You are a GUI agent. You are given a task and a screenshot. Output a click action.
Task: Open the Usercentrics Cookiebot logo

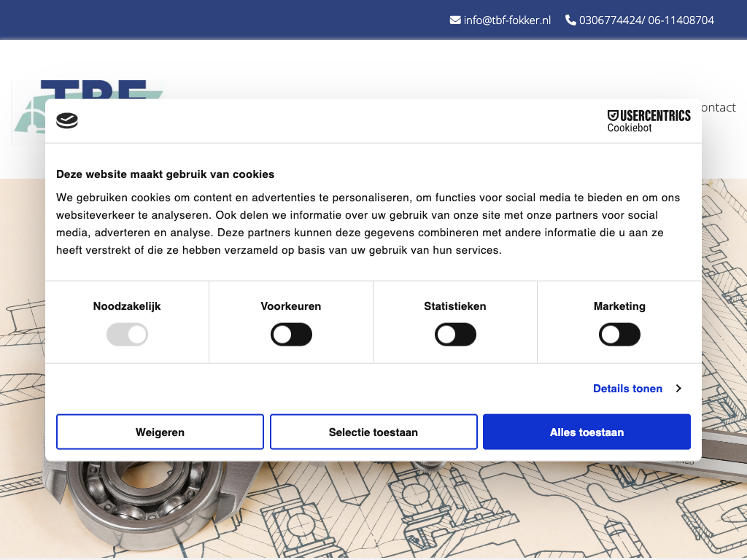click(649, 121)
